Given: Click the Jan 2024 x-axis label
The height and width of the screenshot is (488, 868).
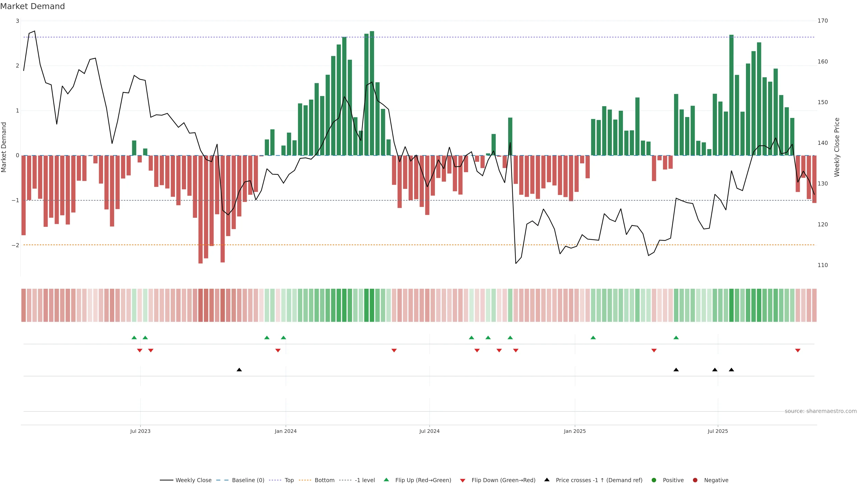Looking at the screenshot, I should pyautogui.click(x=285, y=432).
